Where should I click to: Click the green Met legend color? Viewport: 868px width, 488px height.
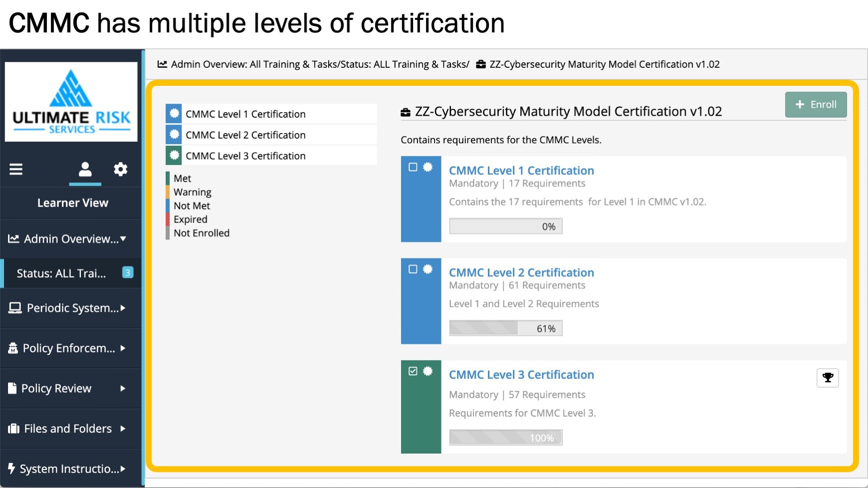pos(168,178)
